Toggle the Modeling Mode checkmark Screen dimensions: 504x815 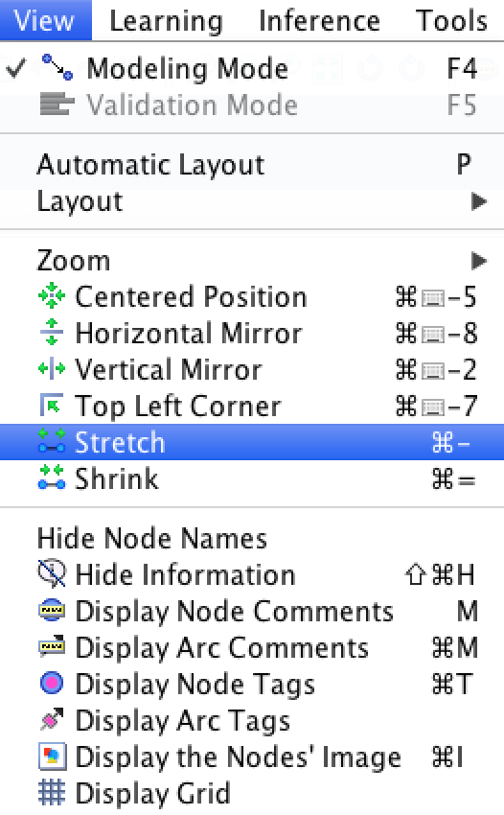pyautogui.click(x=15, y=68)
